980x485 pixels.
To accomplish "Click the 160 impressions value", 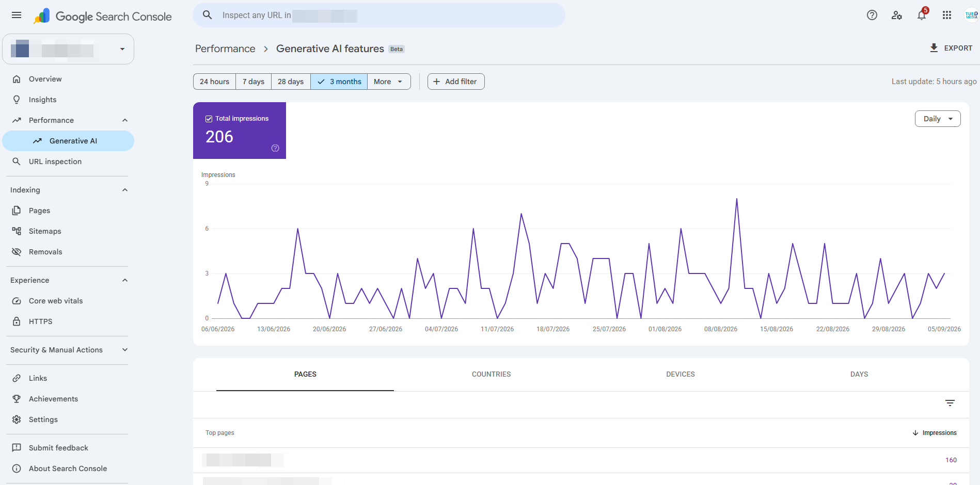I will [x=951, y=460].
